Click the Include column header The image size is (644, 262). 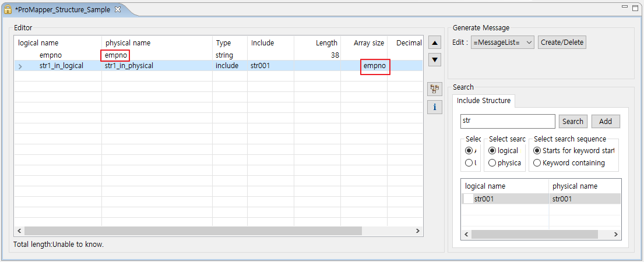[262, 43]
